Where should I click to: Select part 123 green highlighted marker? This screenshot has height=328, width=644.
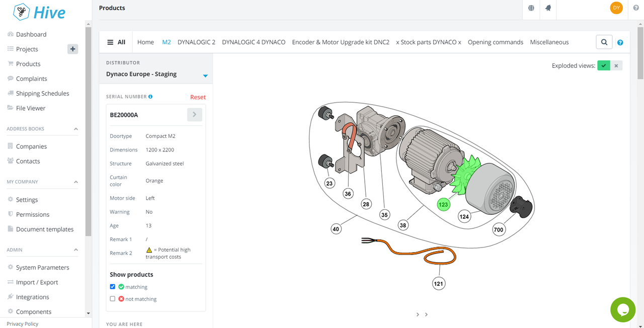point(443,205)
